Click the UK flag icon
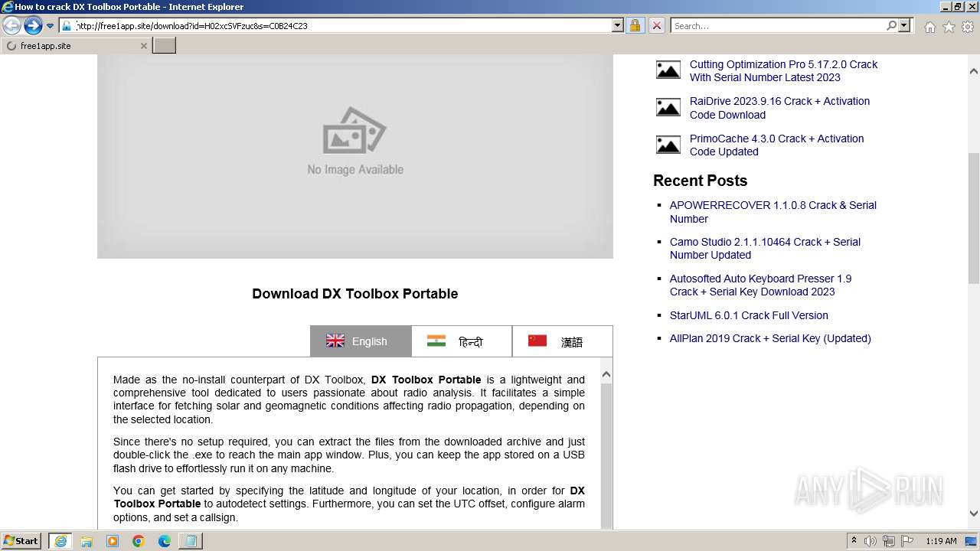Viewport: 980px width, 551px height. (335, 341)
